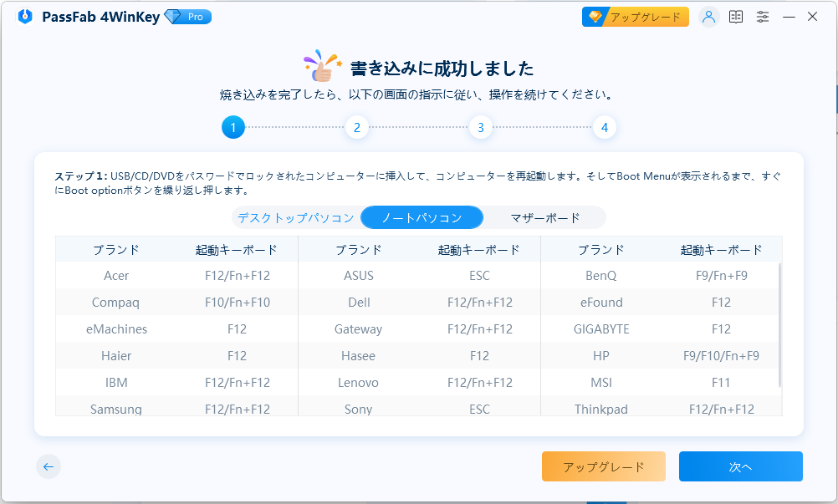Click the user account profile icon
Image resolution: width=838 pixels, height=504 pixels.
pos(709,17)
